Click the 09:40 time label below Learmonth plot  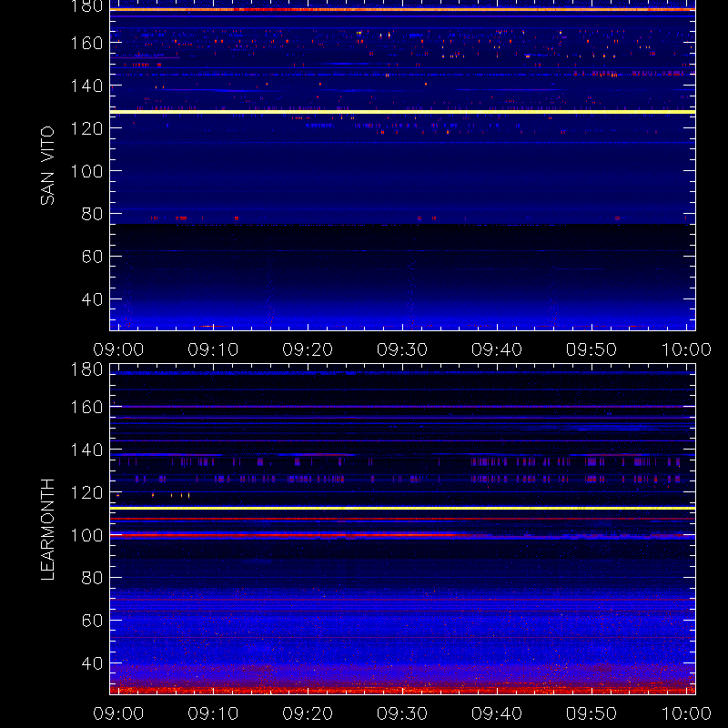coord(497,713)
